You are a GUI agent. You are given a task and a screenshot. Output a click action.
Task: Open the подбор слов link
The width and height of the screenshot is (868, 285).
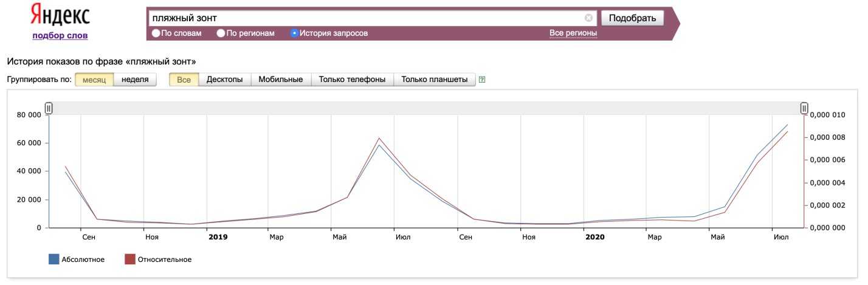click(x=60, y=35)
